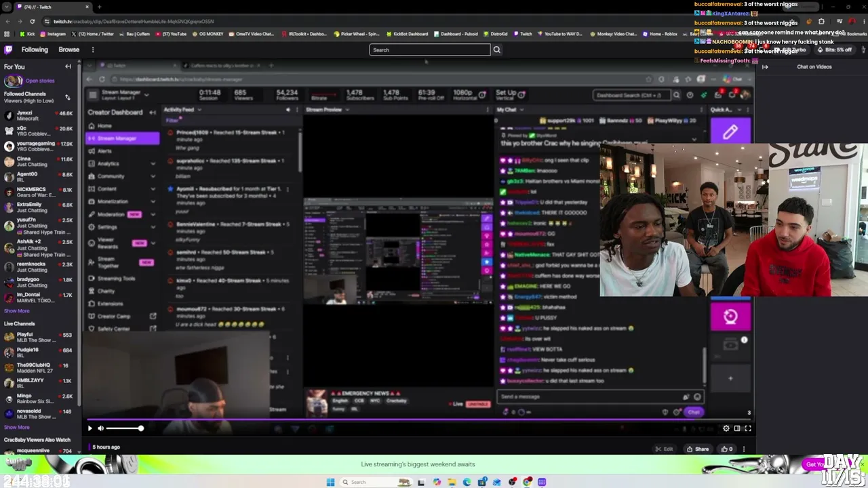868x488 pixels.
Task: Mute the clip volume
Action: (x=100, y=428)
